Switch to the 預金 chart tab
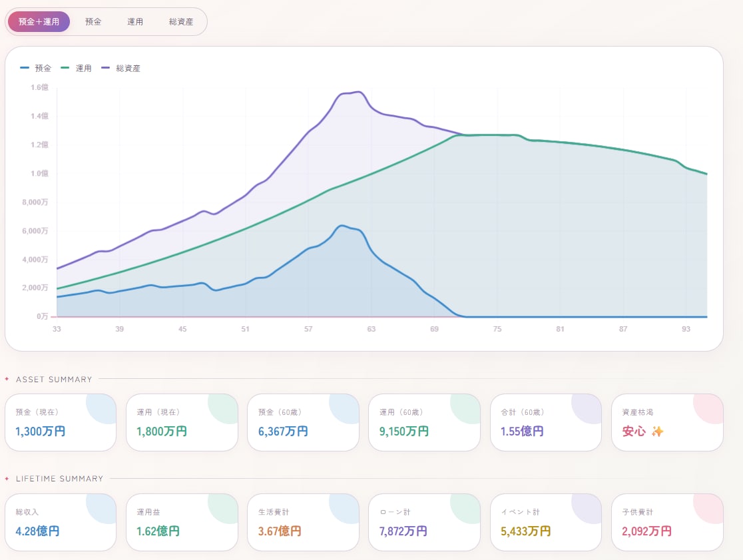The height and width of the screenshot is (560, 743). click(93, 22)
